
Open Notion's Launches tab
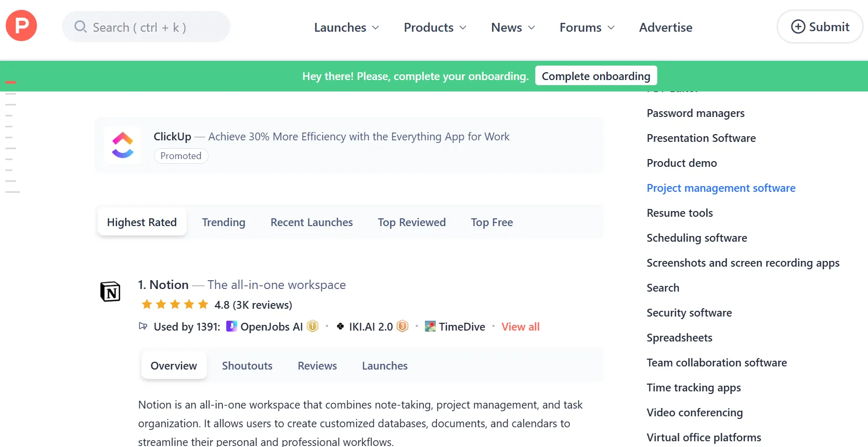385,365
